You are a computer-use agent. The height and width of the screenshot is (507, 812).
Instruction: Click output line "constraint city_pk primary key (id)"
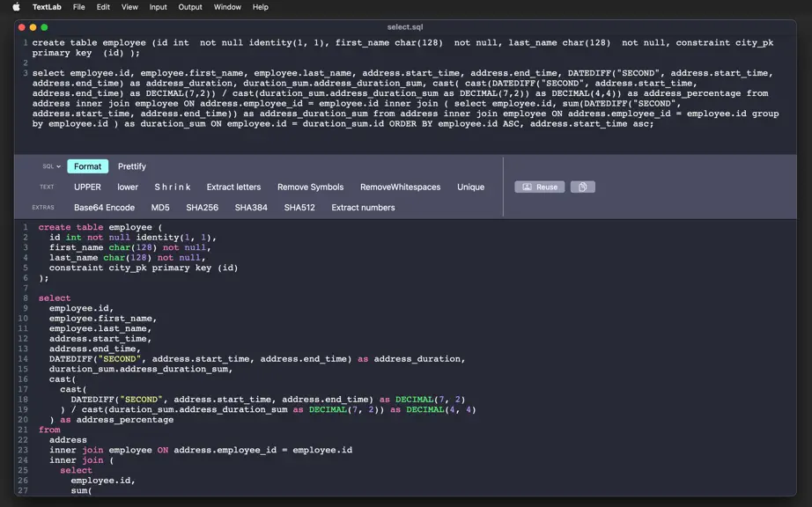click(x=144, y=268)
